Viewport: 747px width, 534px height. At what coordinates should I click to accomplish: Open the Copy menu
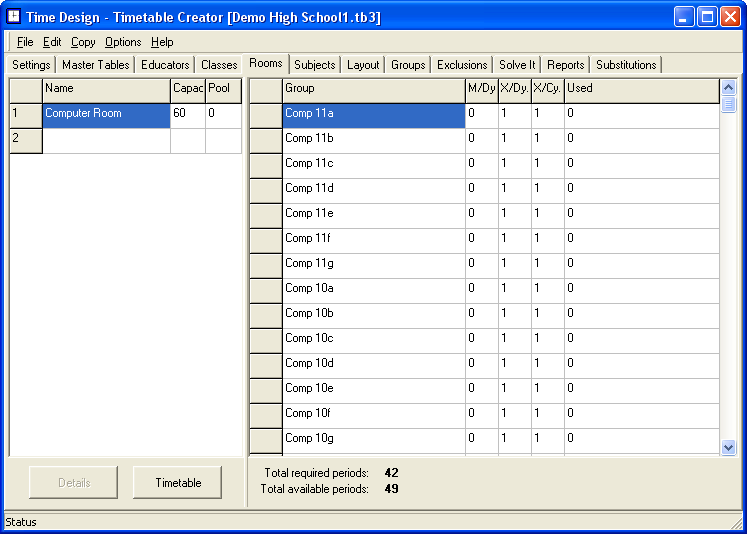tap(83, 42)
